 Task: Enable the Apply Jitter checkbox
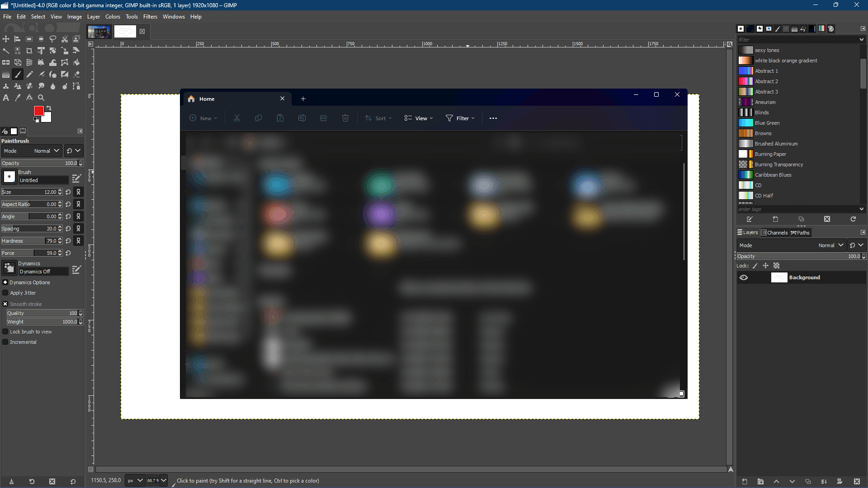[x=5, y=293]
